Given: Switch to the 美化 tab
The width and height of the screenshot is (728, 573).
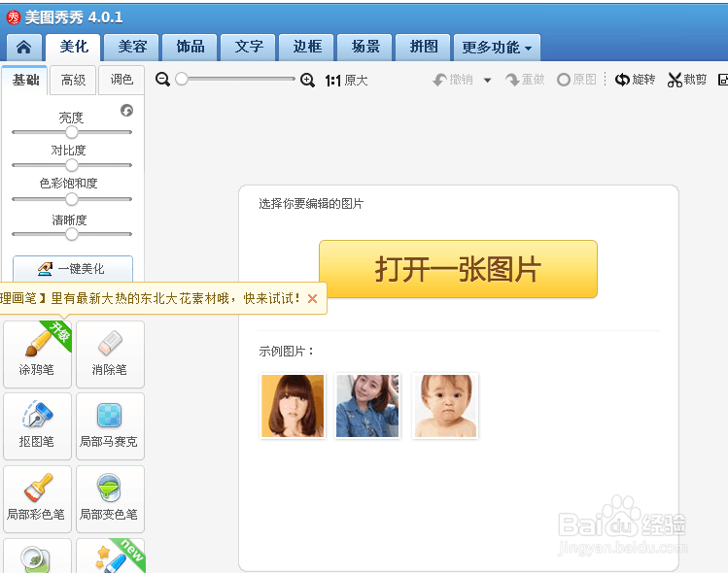Looking at the screenshot, I should point(73,47).
